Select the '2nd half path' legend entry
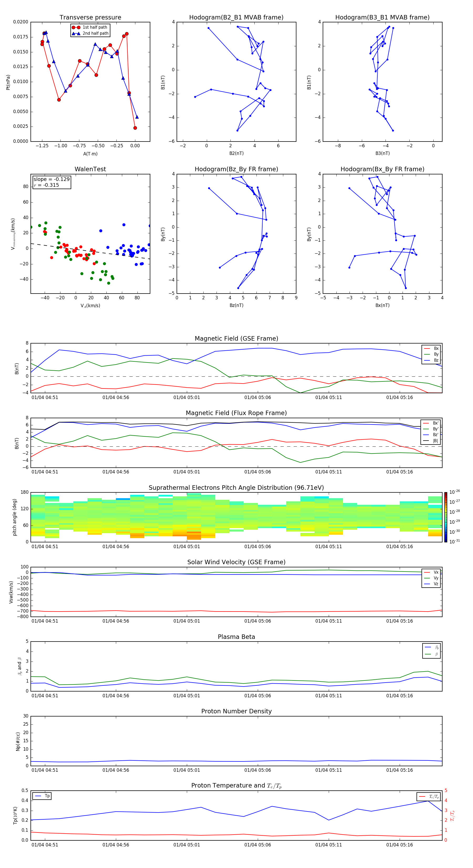This screenshot has width=473, height=868. pyautogui.click(x=90, y=33)
